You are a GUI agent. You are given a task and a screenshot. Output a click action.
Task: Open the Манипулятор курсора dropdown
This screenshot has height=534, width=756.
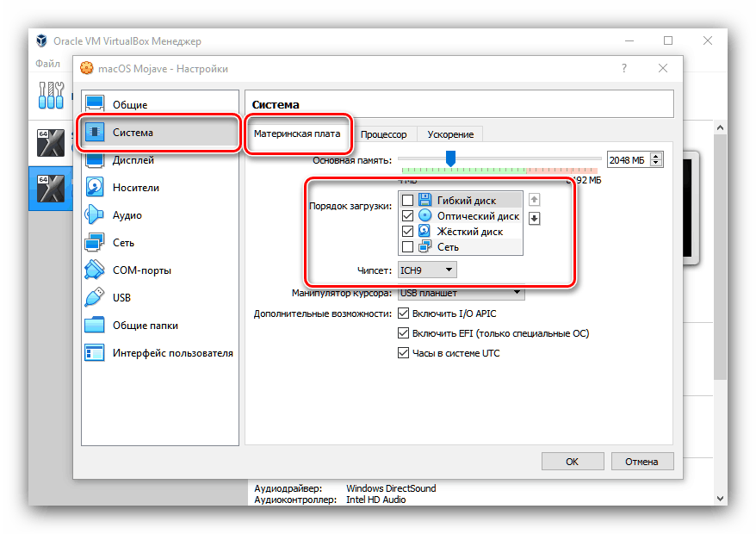(461, 293)
